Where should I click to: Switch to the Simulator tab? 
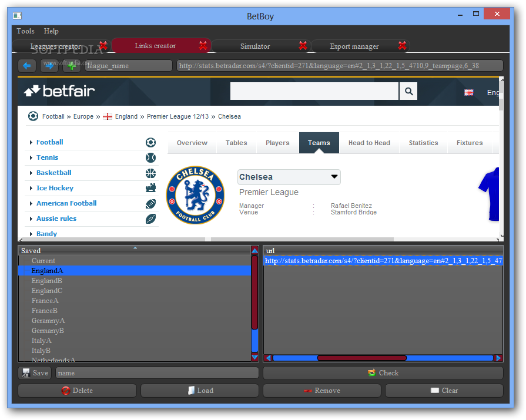(255, 46)
